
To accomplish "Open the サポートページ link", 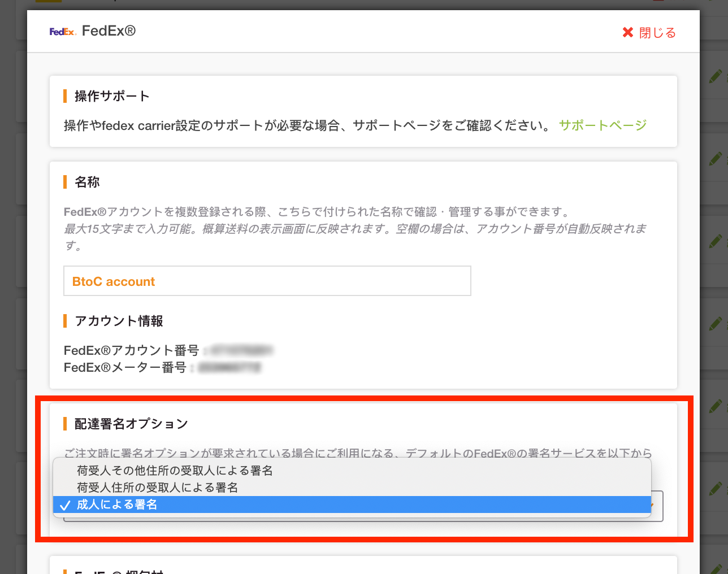I will (x=603, y=125).
